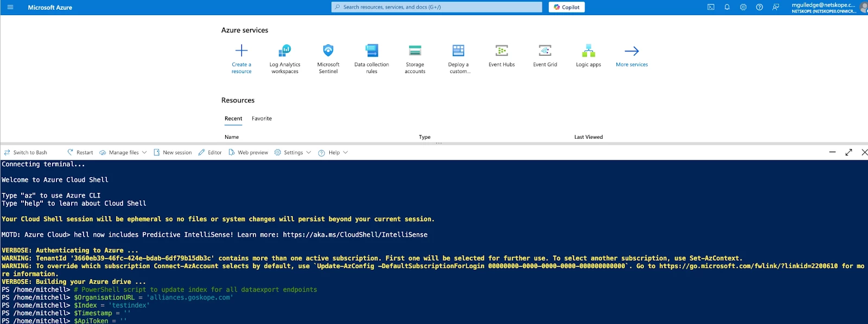Open Log Analytics workspaces service icon
868x324 pixels.
tap(285, 51)
